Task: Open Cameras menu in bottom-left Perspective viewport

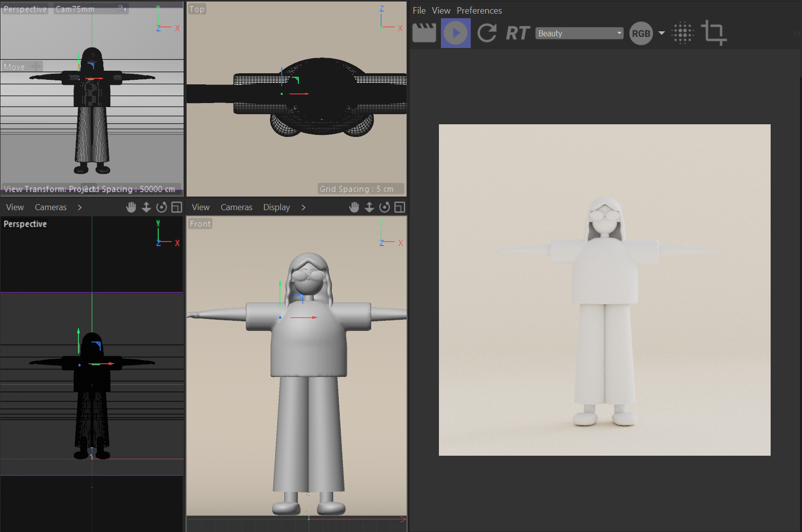Action: click(x=51, y=207)
